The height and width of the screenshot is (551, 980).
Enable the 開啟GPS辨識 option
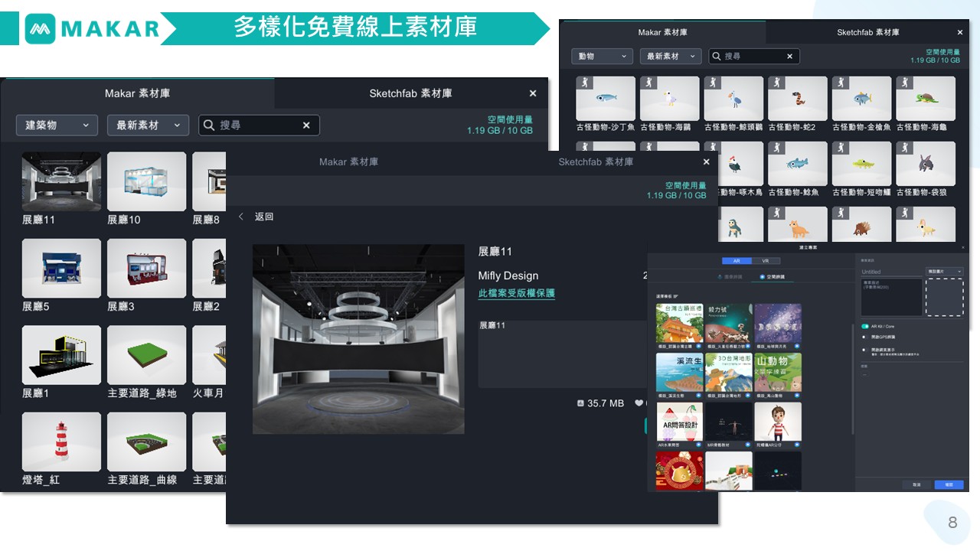[865, 336]
